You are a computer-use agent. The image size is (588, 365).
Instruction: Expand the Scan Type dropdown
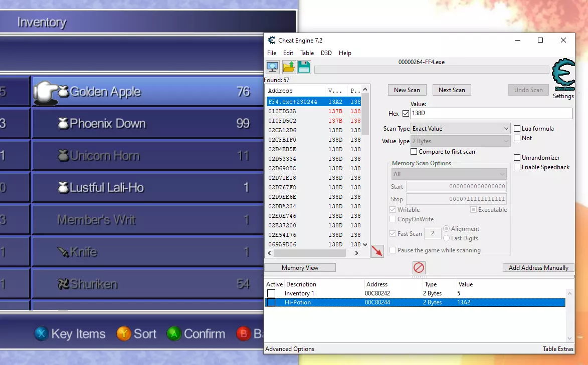pos(460,129)
